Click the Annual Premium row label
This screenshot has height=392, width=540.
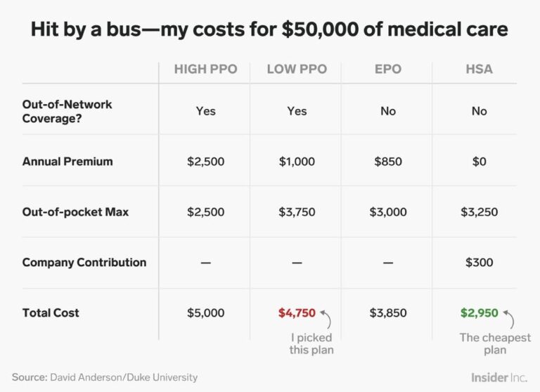[67, 162]
